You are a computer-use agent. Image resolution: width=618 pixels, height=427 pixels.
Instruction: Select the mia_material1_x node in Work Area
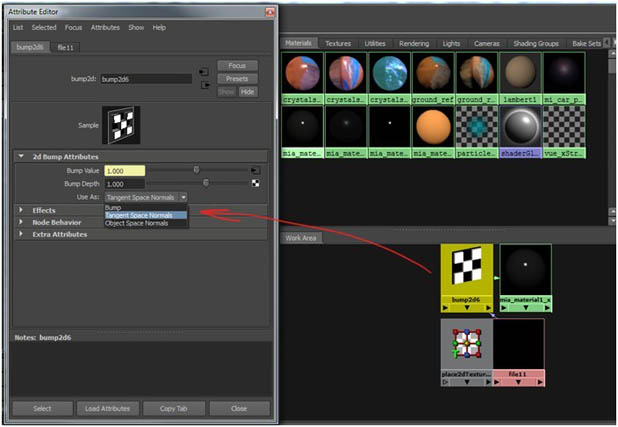[x=525, y=269]
